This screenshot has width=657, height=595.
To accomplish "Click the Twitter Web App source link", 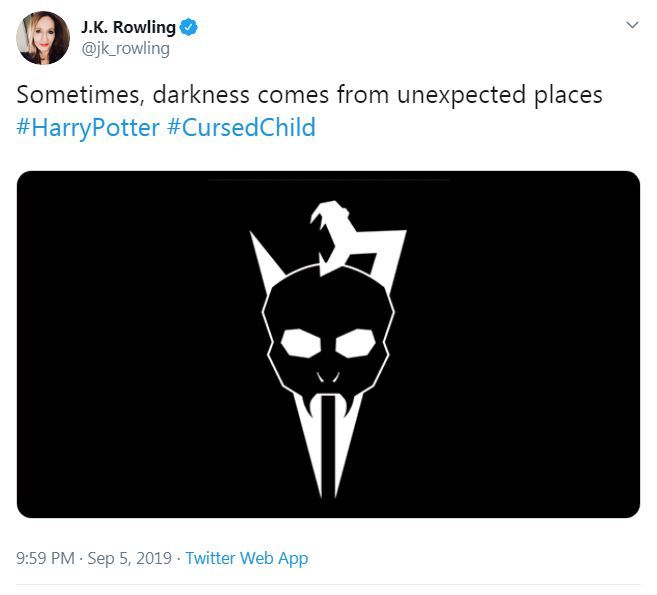I will click(x=246, y=558).
